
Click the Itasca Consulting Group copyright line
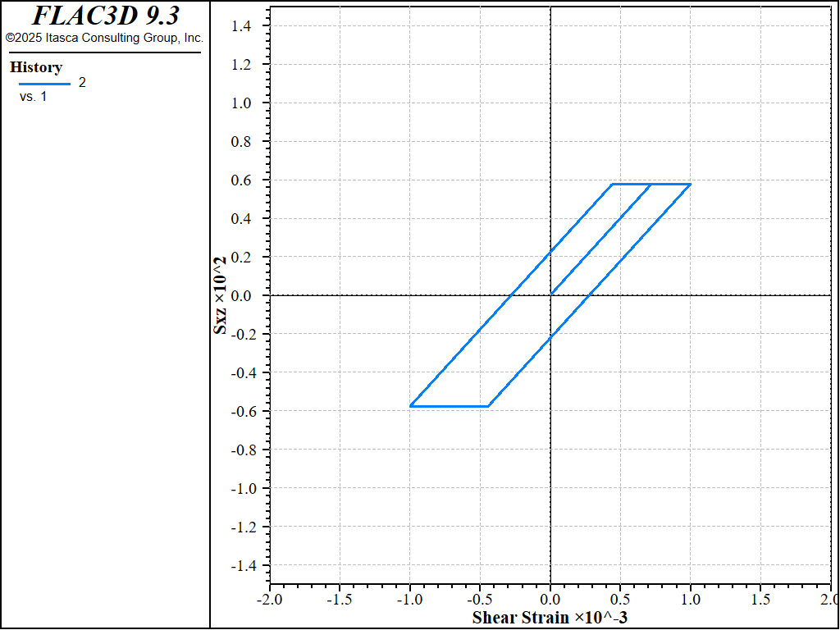(104, 38)
